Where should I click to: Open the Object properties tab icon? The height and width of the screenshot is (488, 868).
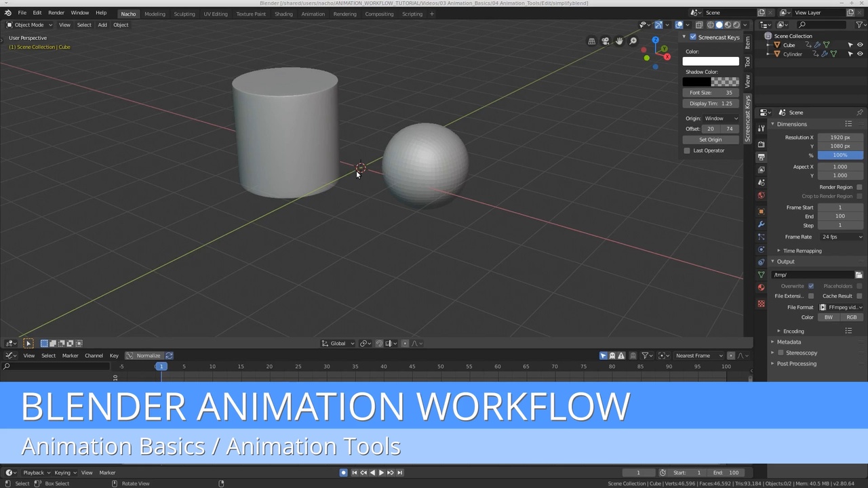(x=761, y=211)
